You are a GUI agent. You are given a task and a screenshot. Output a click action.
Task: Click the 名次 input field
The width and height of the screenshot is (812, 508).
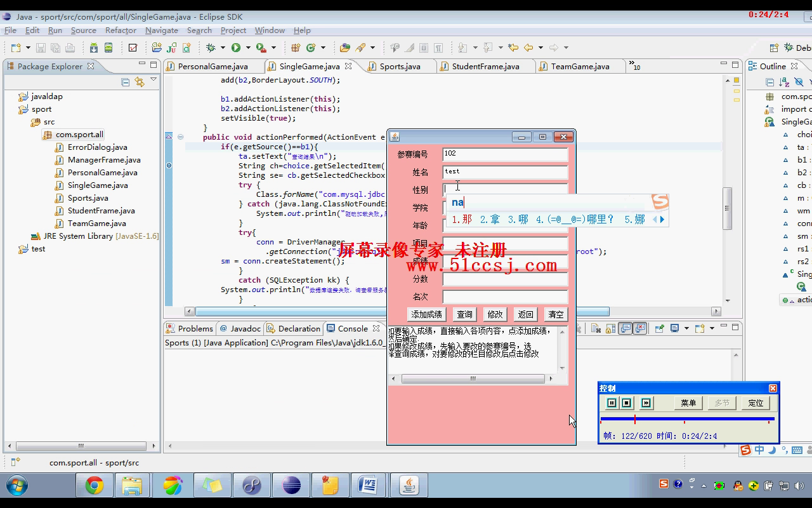click(505, 297)
